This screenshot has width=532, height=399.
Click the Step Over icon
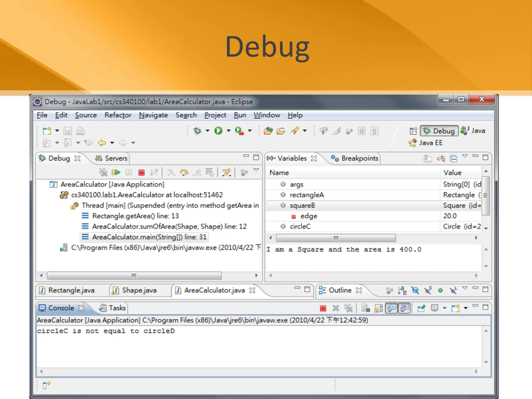click(184, 172)
